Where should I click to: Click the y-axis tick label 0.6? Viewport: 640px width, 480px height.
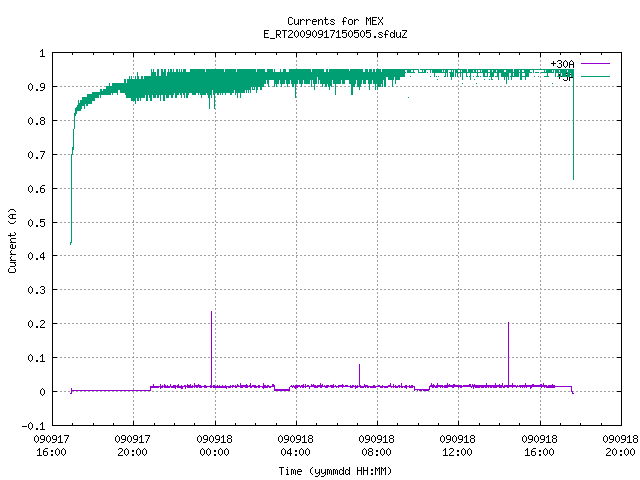(36, 189)
